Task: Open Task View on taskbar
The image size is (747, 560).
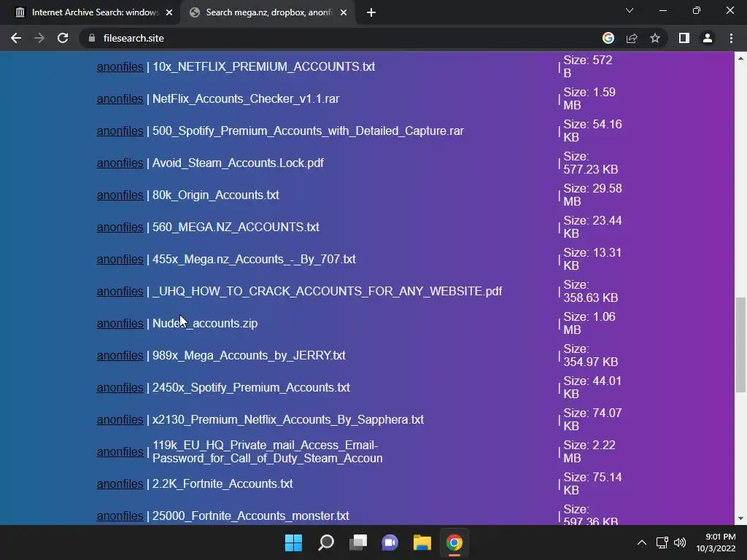Action: tap(357, 542)
